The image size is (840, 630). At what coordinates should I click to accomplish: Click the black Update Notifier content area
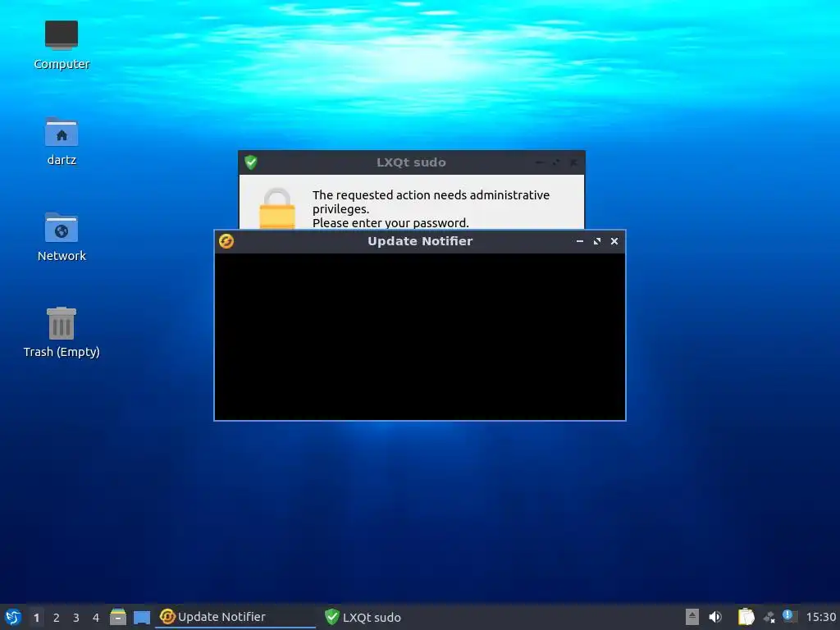pyautogui.click(x=419, y=336)
